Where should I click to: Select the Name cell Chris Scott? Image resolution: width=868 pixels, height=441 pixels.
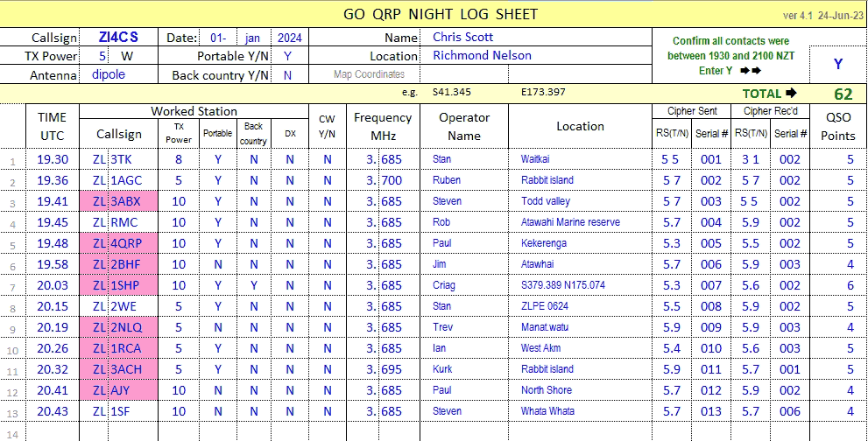click(535, 37)
